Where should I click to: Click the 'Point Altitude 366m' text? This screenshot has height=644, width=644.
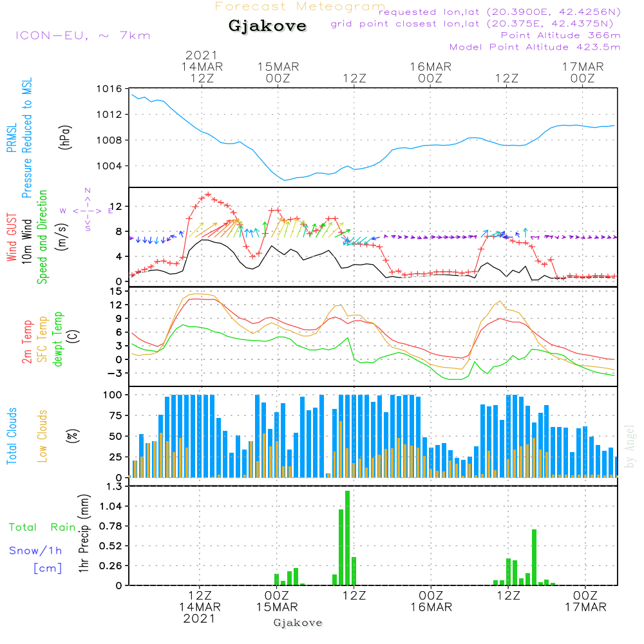pos(560,35)
